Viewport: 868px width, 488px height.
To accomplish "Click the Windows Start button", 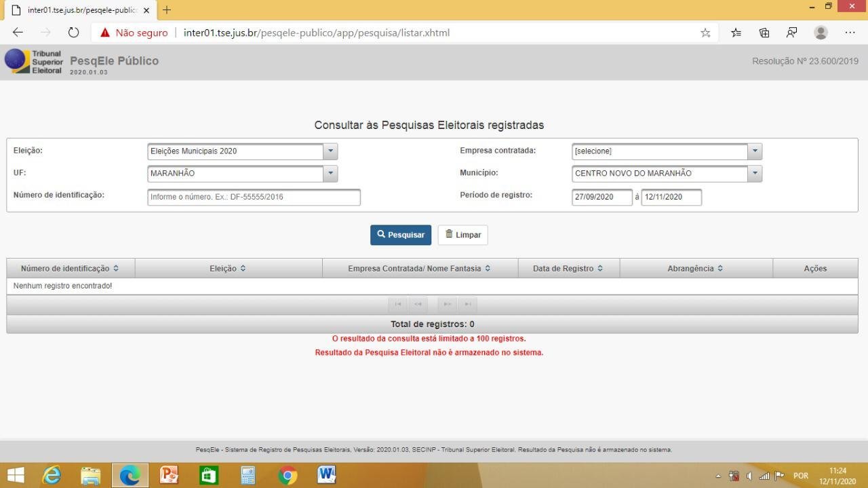I will click(16, 475).
